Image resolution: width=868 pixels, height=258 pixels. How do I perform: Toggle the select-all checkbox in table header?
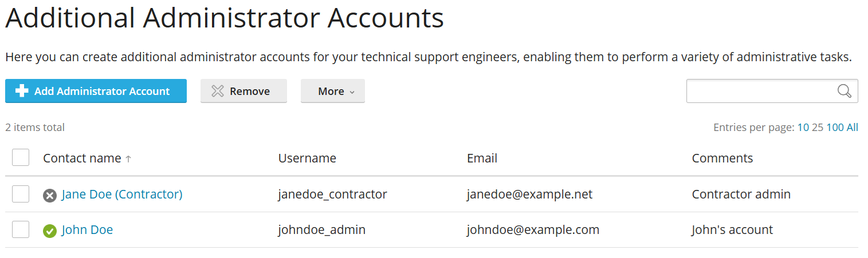pos(21,157)
